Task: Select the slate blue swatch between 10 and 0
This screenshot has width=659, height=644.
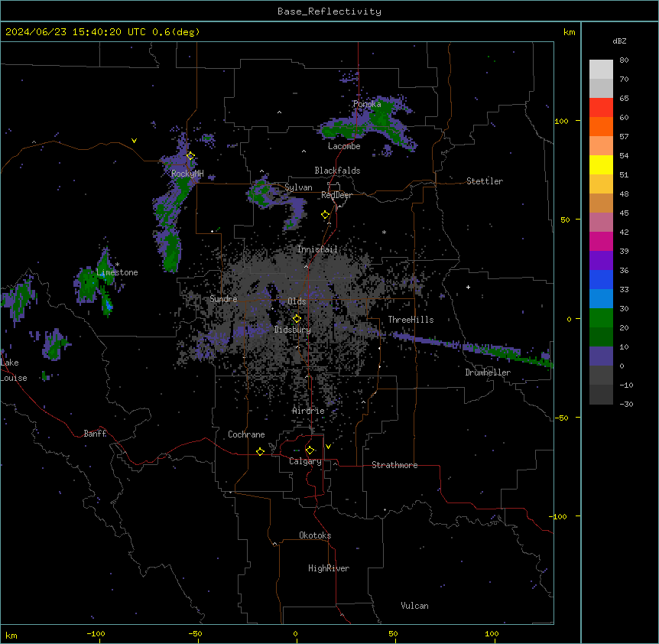Action: [601, 356]
